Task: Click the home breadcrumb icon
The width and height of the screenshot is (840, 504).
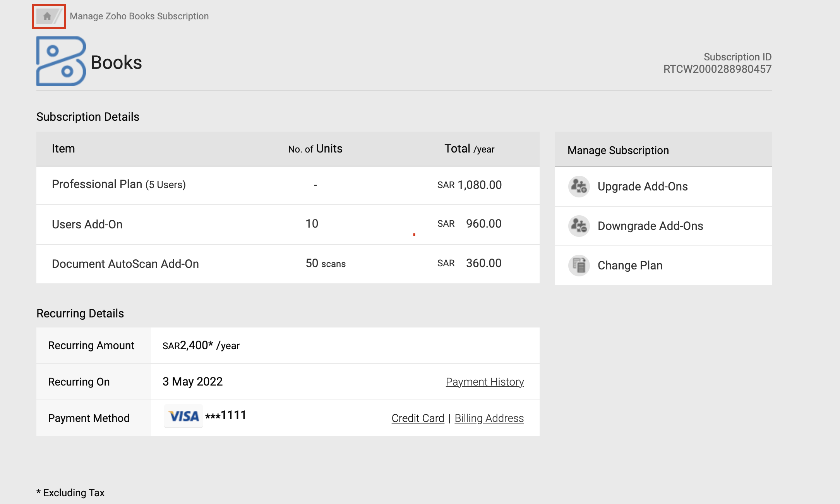Action: [x=47, y=16]
